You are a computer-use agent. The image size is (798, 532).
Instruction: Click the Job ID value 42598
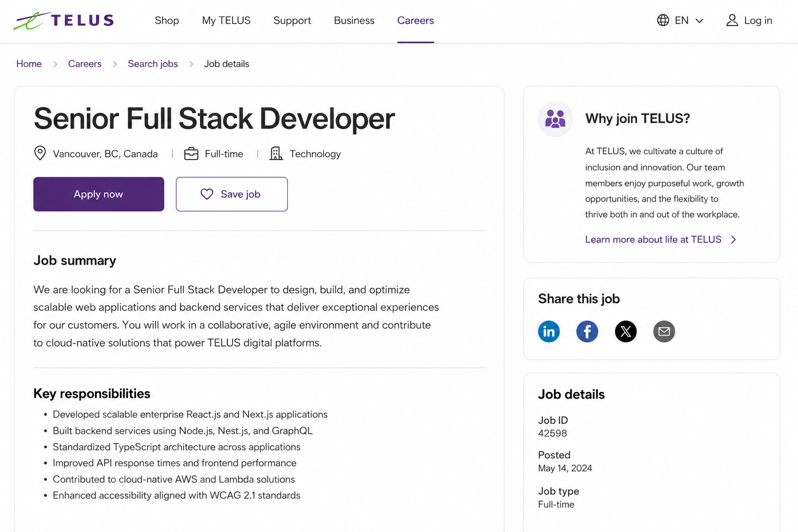[x=553, y=433]
